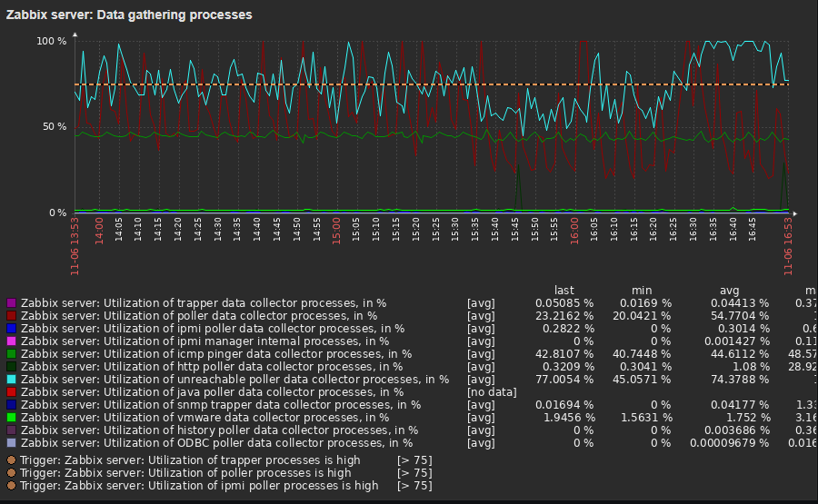Click the avg value '0.00009679 %'
The height and width of the screenshot is (504, 818).
tap(729, 443)
